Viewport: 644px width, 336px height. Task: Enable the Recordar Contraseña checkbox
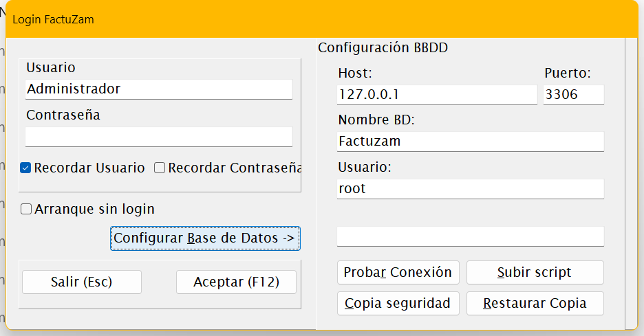[160, 168]
